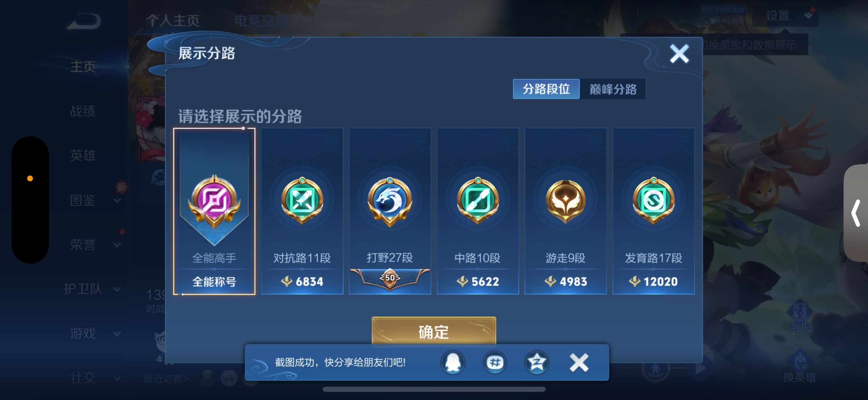Open the 个人主页 tab
868x400 pixels.
pyautogui.click(x=173, y=21)
